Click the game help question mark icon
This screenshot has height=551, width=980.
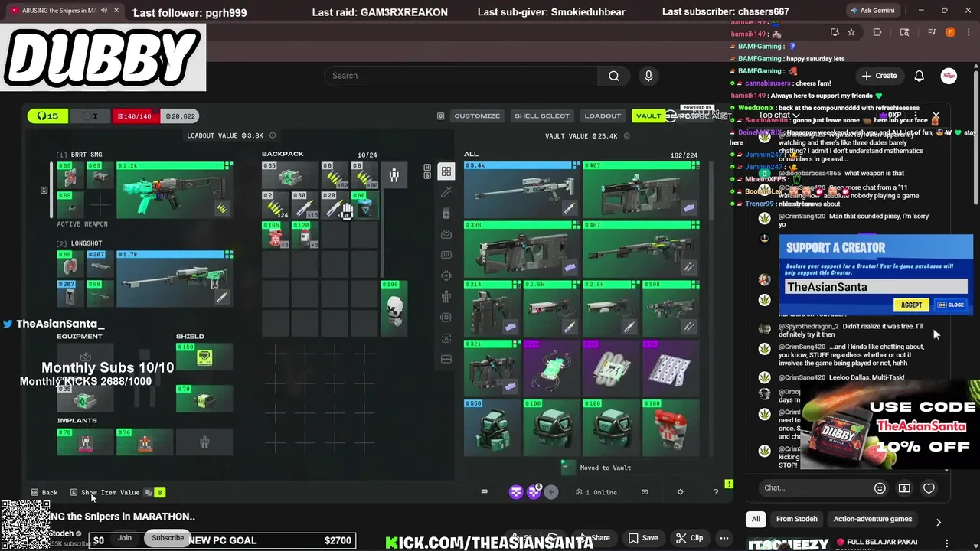click(x=716, y=492)
